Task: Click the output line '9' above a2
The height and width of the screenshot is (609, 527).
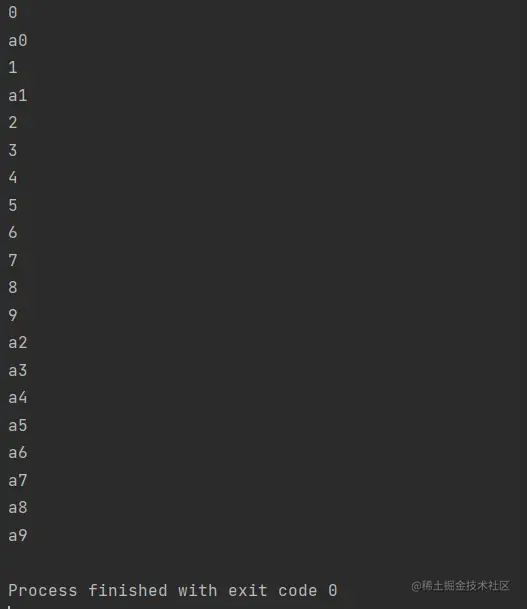Action: (13, 315)
